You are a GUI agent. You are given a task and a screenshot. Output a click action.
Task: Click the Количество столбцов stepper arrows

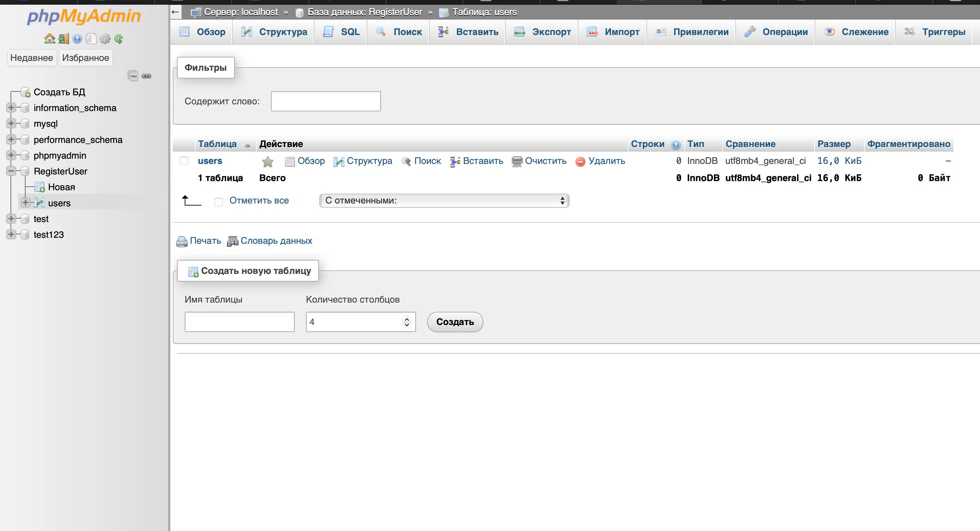click(407, 322)
